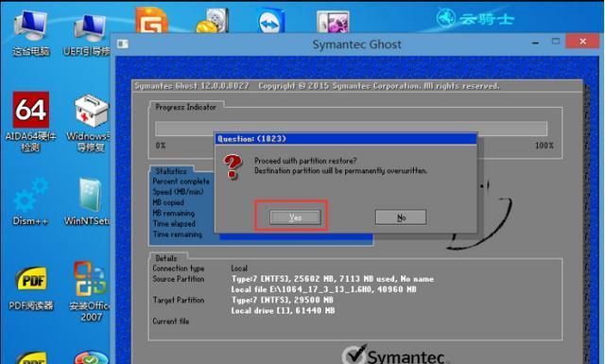Open the This PC desktop icon
Image resolution: width=605 pixels, height=364 pixels.
[31, 33]
